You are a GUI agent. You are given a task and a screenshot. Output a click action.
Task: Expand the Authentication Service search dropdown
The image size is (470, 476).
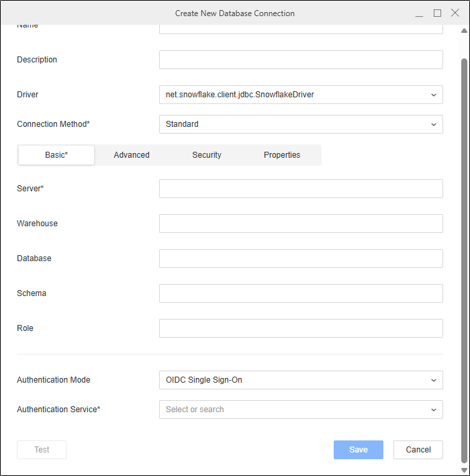tap(300, 410)
